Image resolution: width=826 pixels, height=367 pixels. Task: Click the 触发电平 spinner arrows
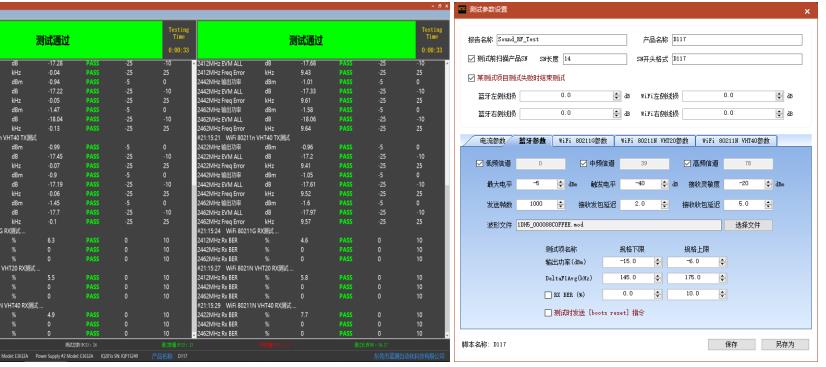665,184
